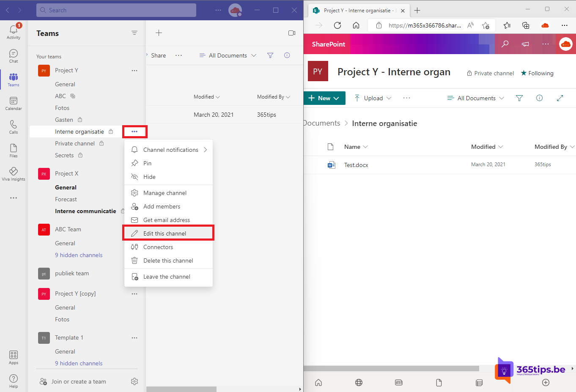Switch to the Chat section in Teams

(x=13, y=55)
